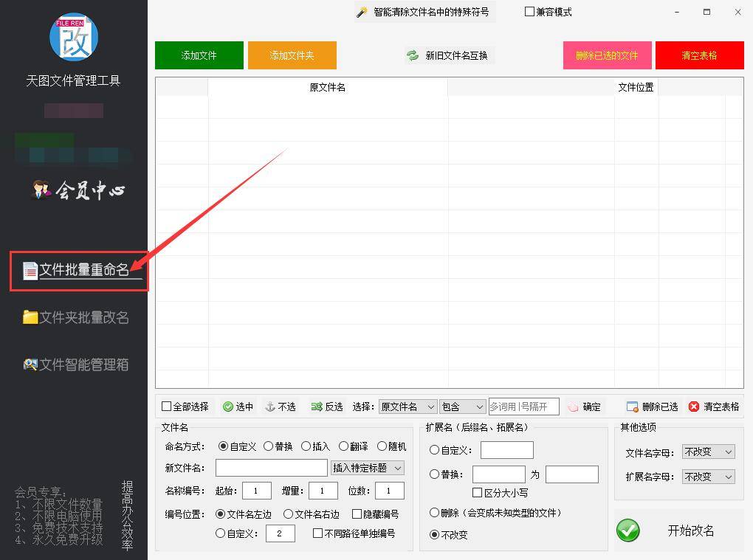Click the green check 选中 icon
753x560 pixels.
(x=227, y=407)
